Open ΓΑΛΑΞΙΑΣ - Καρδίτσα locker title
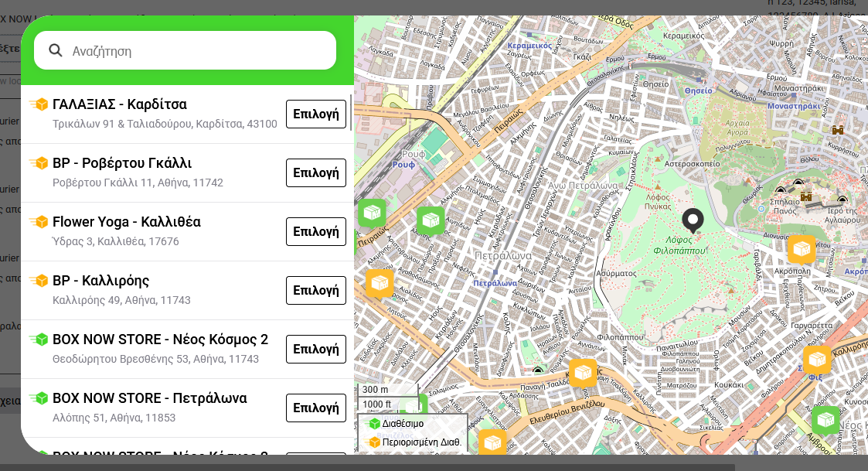 pos(120,104)
